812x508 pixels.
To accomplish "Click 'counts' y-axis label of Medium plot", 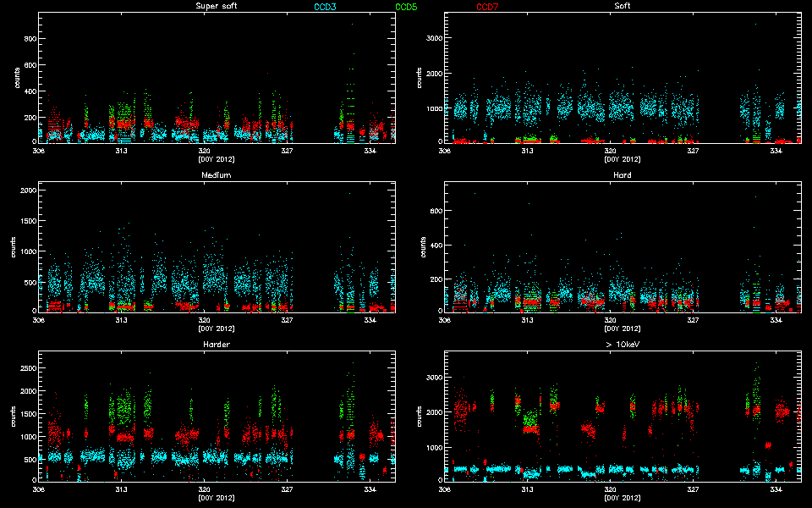I will click(16, 248).
